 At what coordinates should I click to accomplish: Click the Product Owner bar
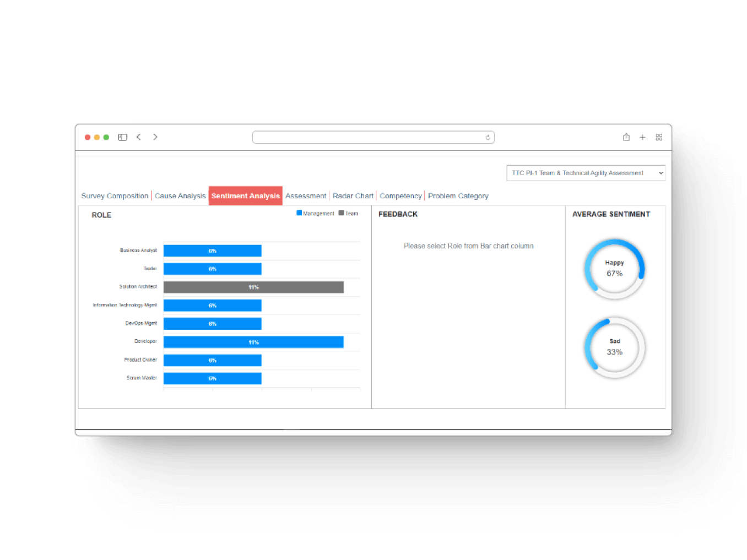tap(213, 361)
